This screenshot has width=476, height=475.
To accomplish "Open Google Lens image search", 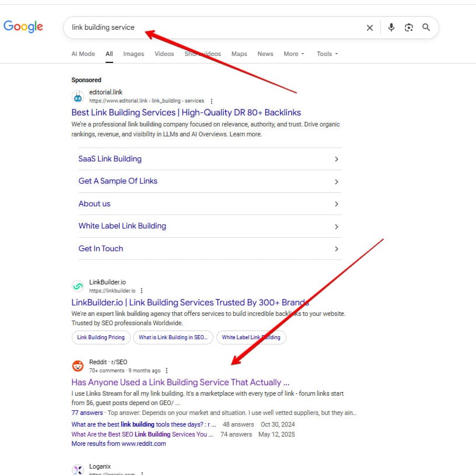I will point(408,27).
